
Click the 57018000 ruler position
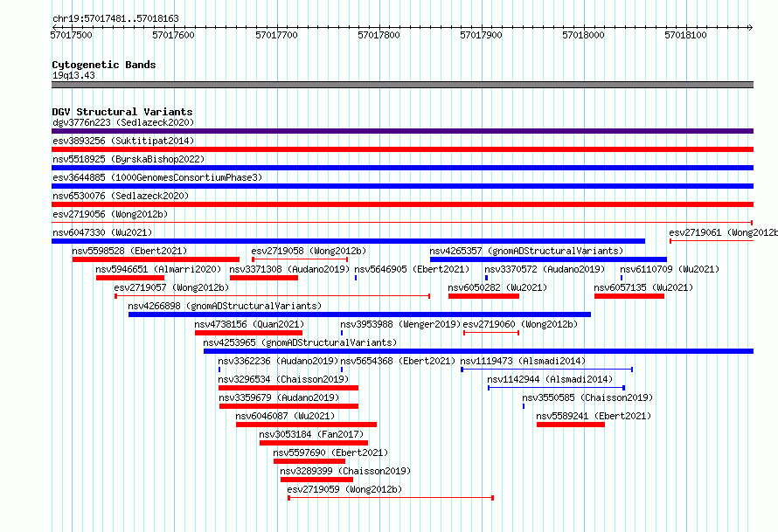click(583, 35)
